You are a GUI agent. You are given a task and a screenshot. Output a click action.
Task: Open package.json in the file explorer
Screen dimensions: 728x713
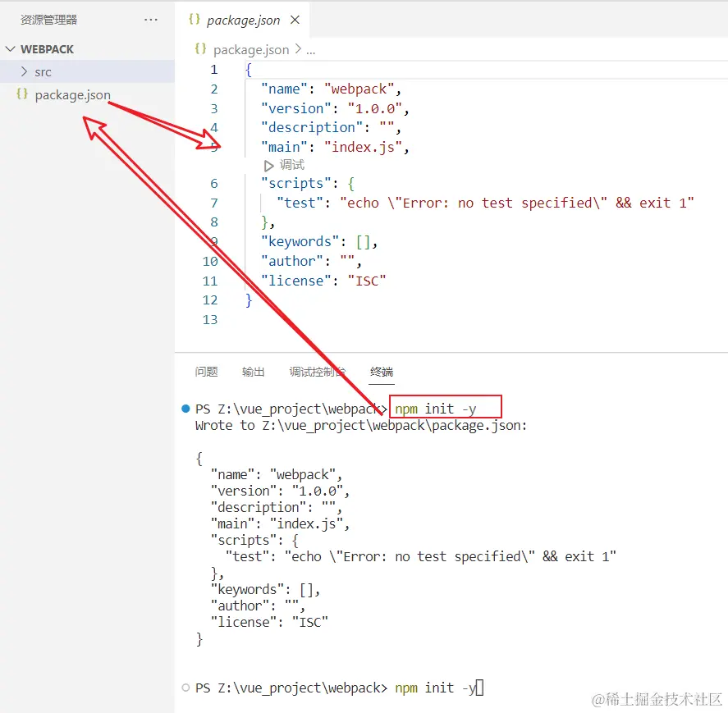pos(72,94)
